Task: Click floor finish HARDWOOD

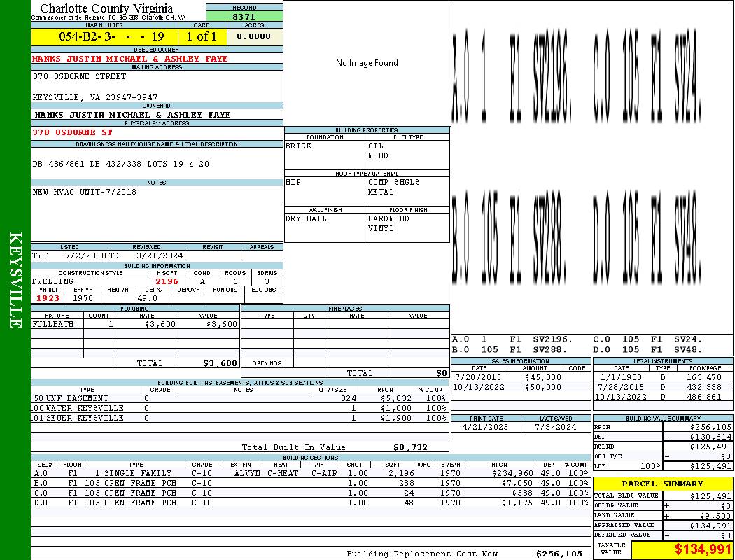Action: (x=388, y=218)
